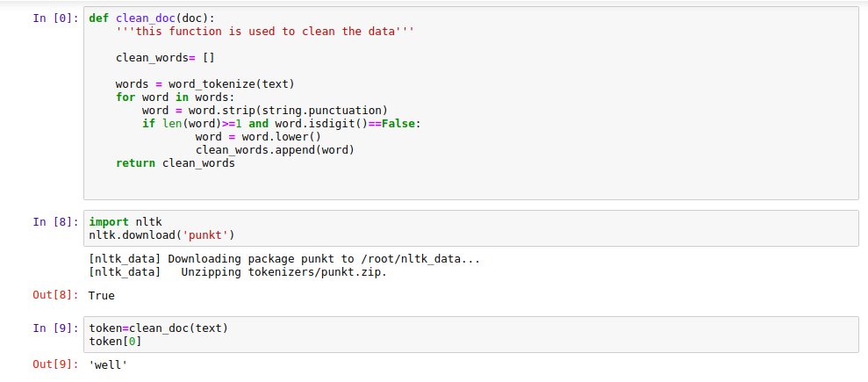
Task: Click the docstring line in clean_doc
Action: pyautogui.click(x=264, y=31)
